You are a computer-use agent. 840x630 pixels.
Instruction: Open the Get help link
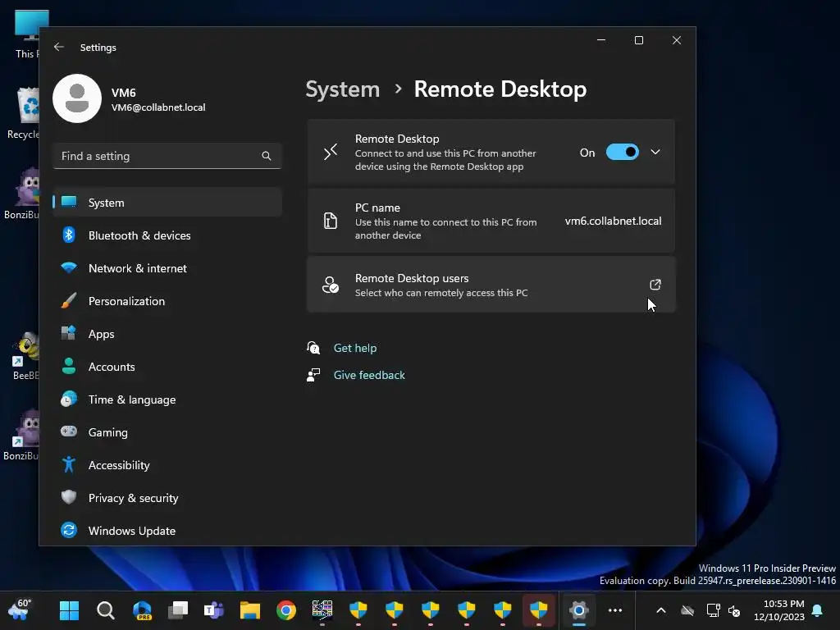coord(355,348)
